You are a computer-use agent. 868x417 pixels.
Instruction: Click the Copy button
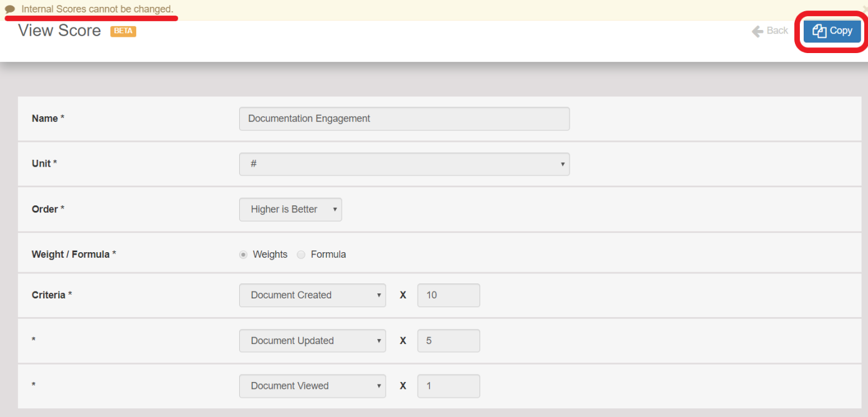point(832,31)
